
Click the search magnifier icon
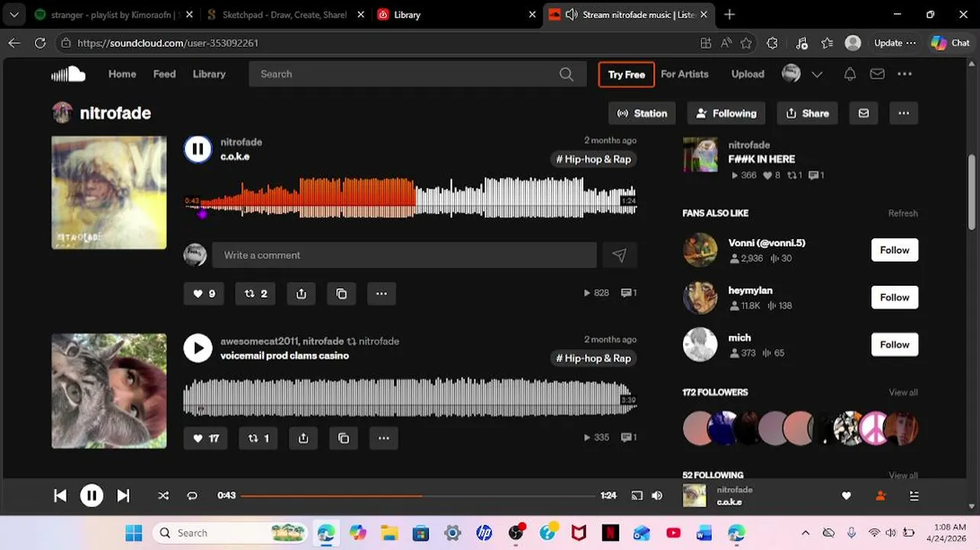pyautogui.click(x=566, y=74)
